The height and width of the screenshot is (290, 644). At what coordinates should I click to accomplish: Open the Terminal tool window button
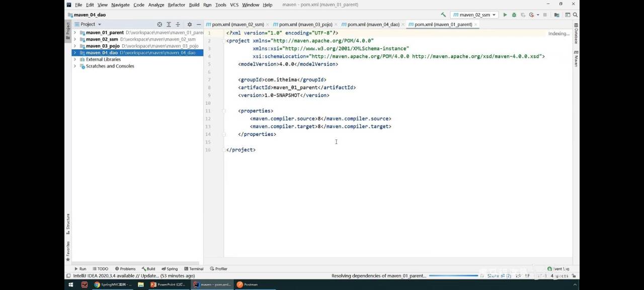click(x=193, y=269)
